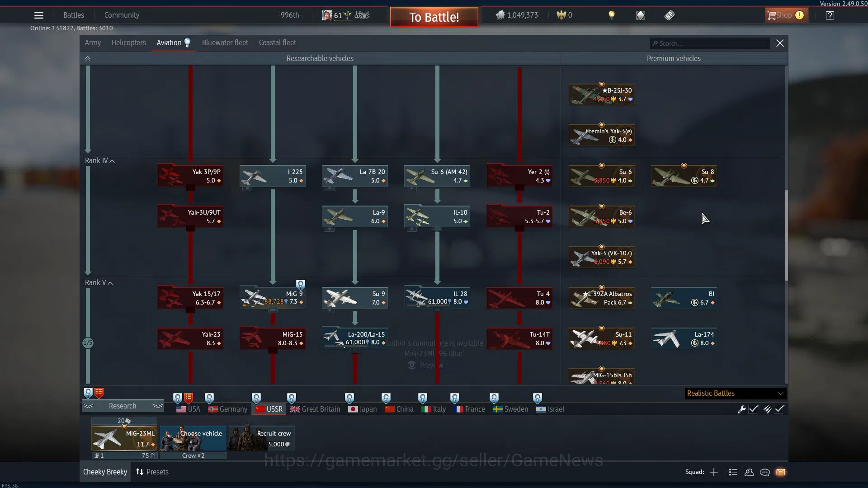Screen dimensions: 868x488
Task: Open the chat bubble icon
Action: point(765,472)
